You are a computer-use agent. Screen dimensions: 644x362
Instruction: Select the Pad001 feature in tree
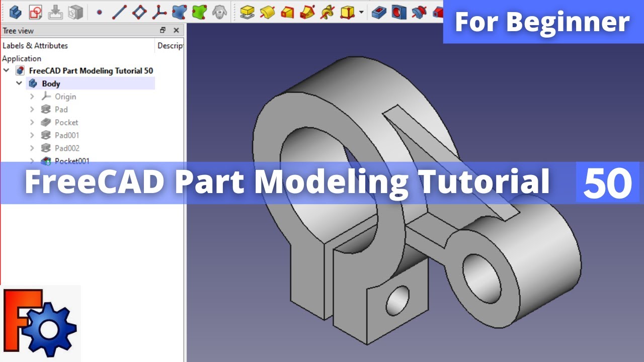pos(67,135)
